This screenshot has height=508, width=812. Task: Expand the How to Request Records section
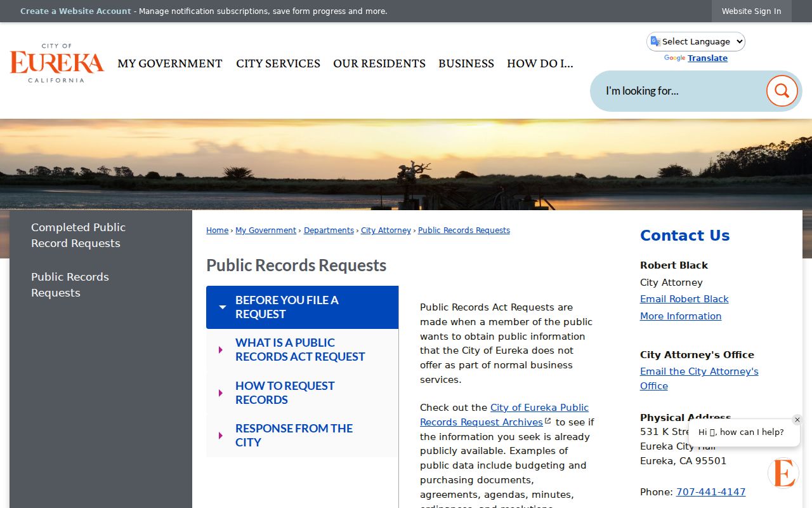(x=302, y=393)
